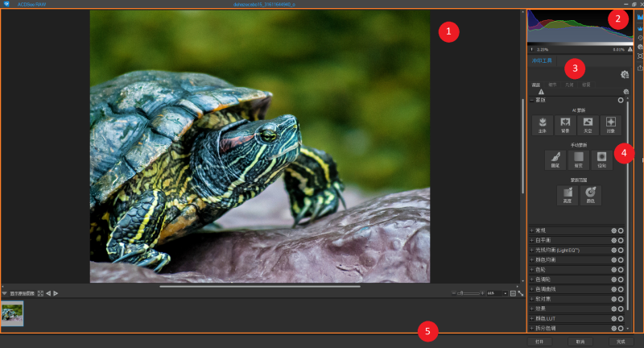Select the gradient (渐变) mask tool
The width and height of the screenshot is (644, 348).
point(578,159)
